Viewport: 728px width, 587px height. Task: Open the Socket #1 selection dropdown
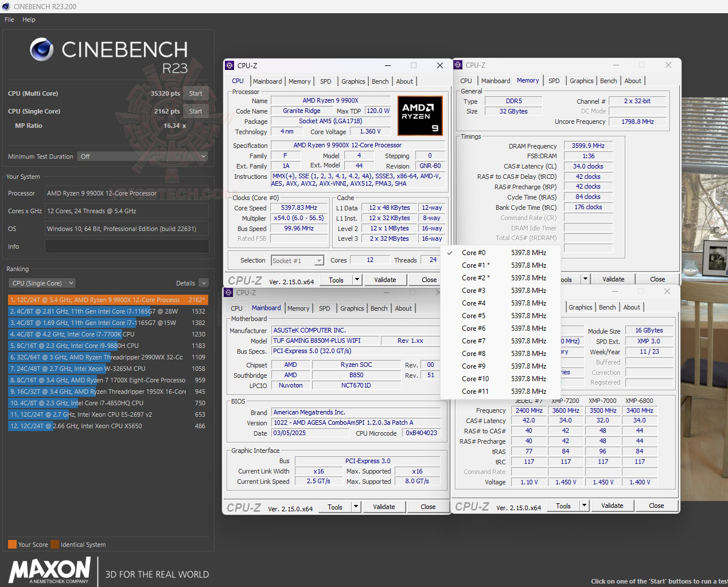(x=297, y=261)
